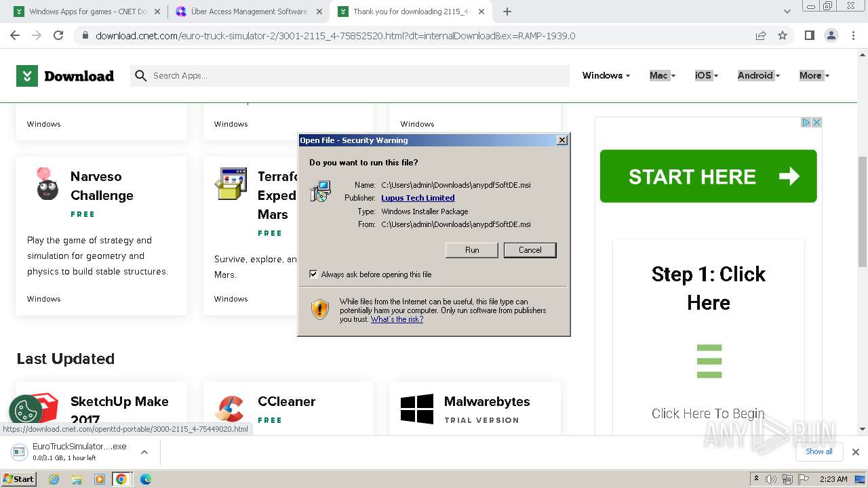Click the green hamburger icon in the ad
868x488 pixels.
709,361
